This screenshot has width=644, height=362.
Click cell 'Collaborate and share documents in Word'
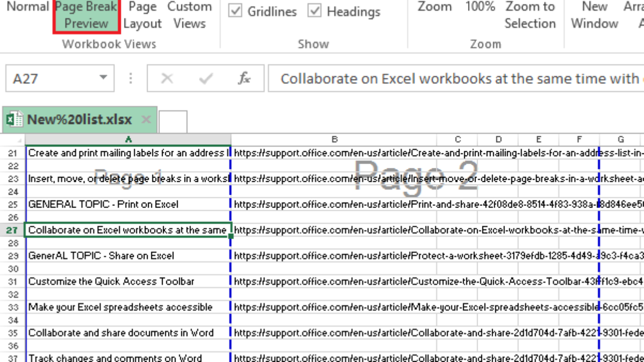(x=128, y=333)
